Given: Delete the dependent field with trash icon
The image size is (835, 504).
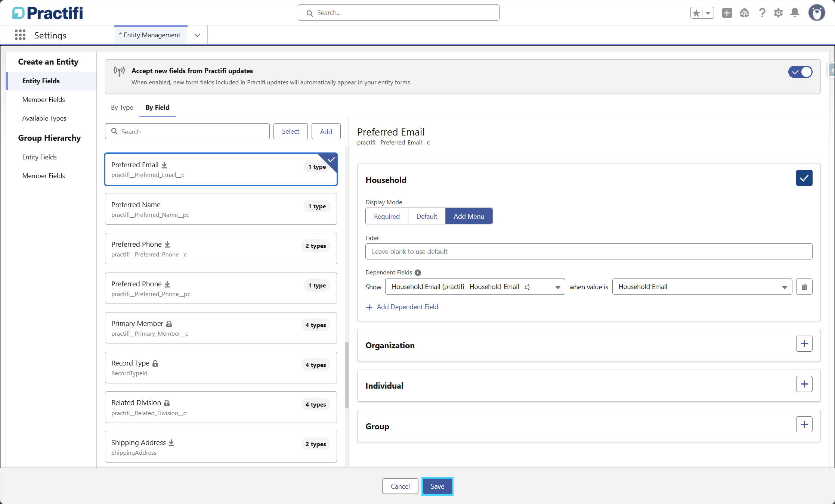Looking at the screenshot, I should coord(804,287).
